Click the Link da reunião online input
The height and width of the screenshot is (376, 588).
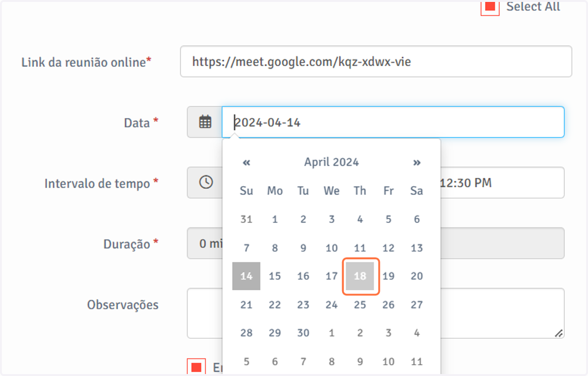(376, 61)
